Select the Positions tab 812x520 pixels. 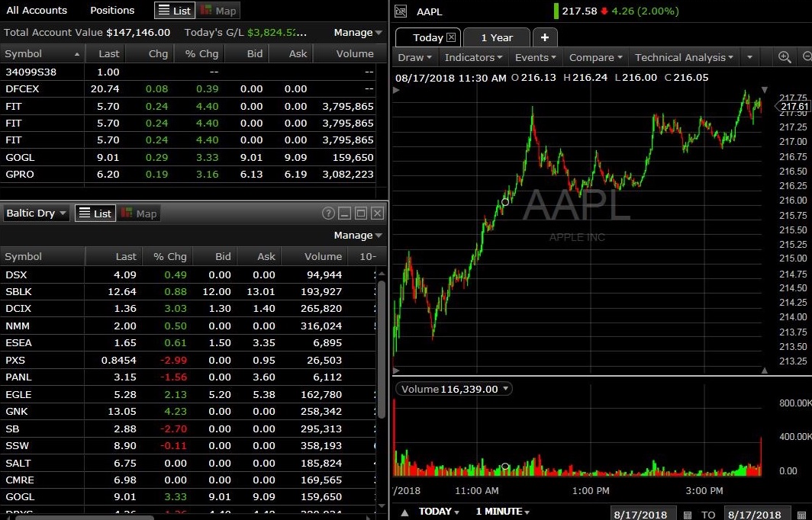(112, 11)
